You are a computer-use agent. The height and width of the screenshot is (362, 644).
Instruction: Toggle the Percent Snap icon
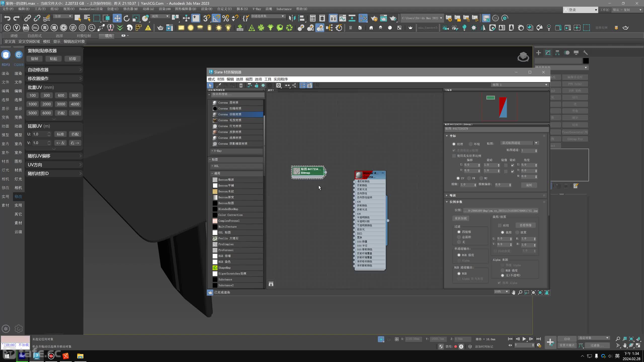click(x=226, y=18)
